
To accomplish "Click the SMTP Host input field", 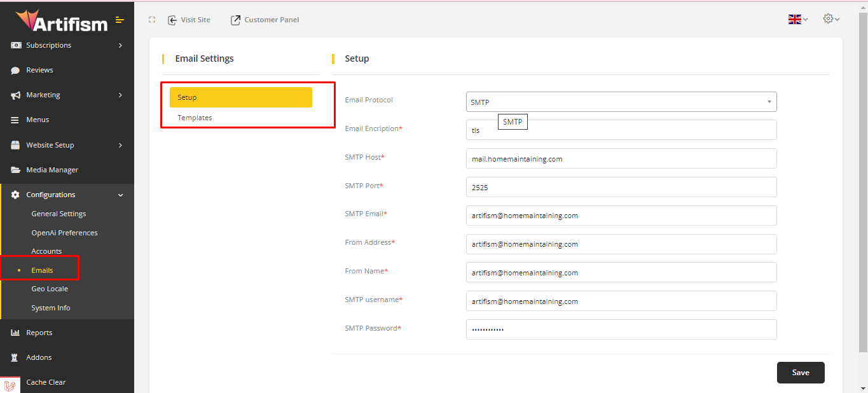I will [621, 158].
